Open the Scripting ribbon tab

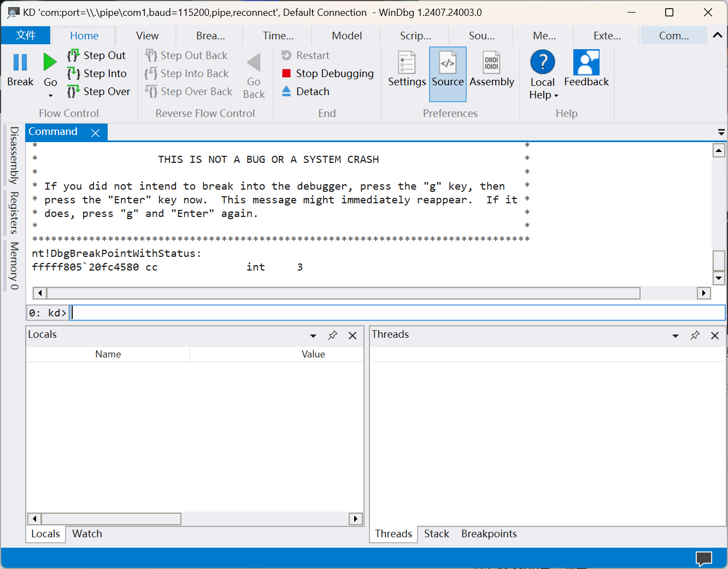pos(415,36)
